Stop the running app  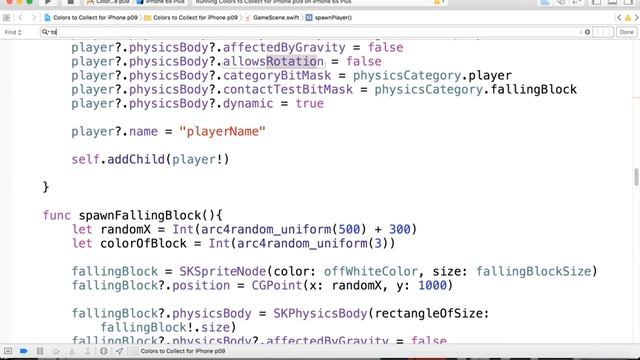click(70, 2)
